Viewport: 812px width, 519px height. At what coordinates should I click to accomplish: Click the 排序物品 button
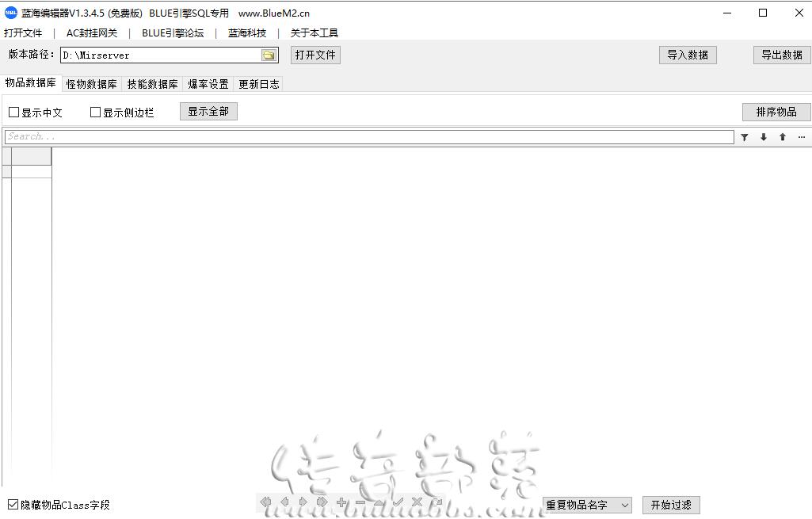[776, 112]
